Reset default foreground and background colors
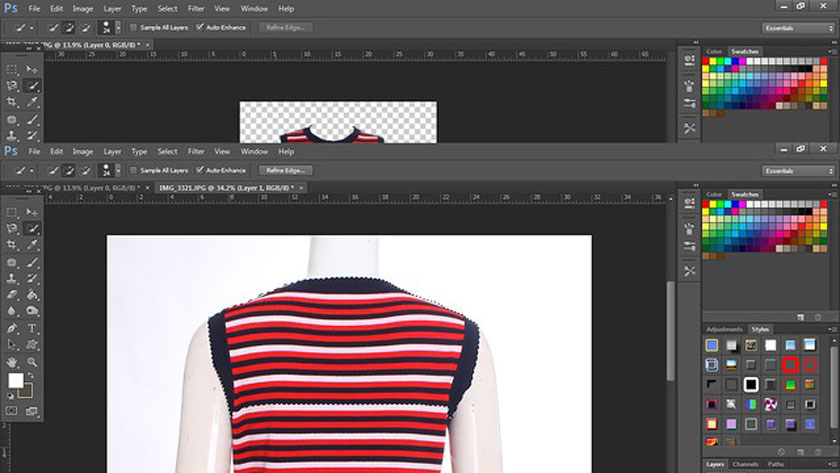Image resolution: width=840 pixels, height=473 pixels. [x=10, y=396]
